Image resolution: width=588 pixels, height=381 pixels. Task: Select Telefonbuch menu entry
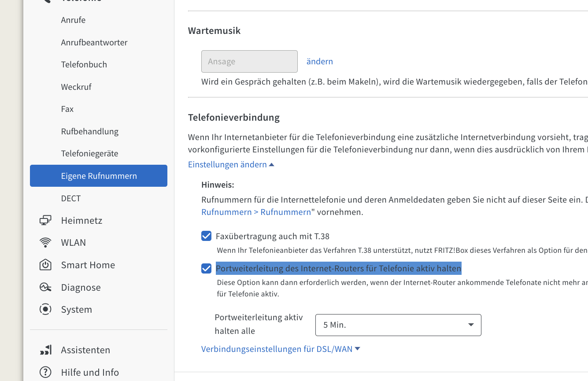(84, 65)
